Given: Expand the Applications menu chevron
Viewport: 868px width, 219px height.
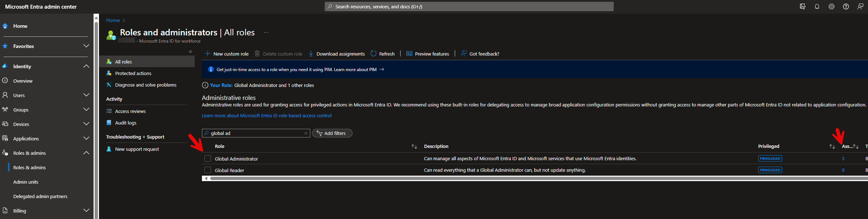Looking at the screenshot, I should tap(86, 138).
